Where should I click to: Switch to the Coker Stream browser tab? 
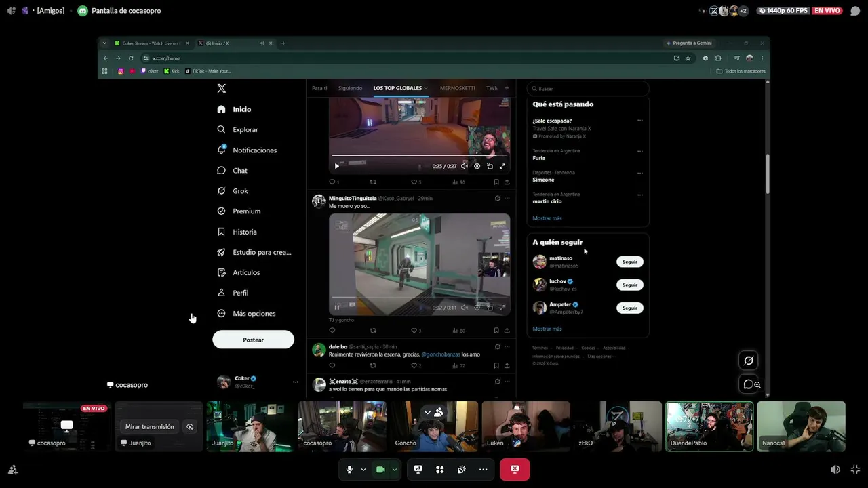[x=152, y=43]
